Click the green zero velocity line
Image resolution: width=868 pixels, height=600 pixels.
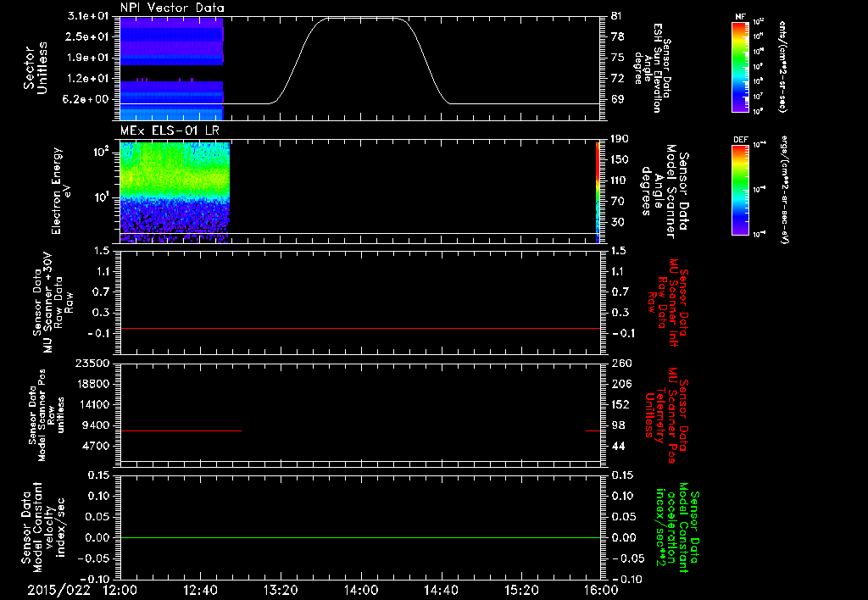[360, 537]
